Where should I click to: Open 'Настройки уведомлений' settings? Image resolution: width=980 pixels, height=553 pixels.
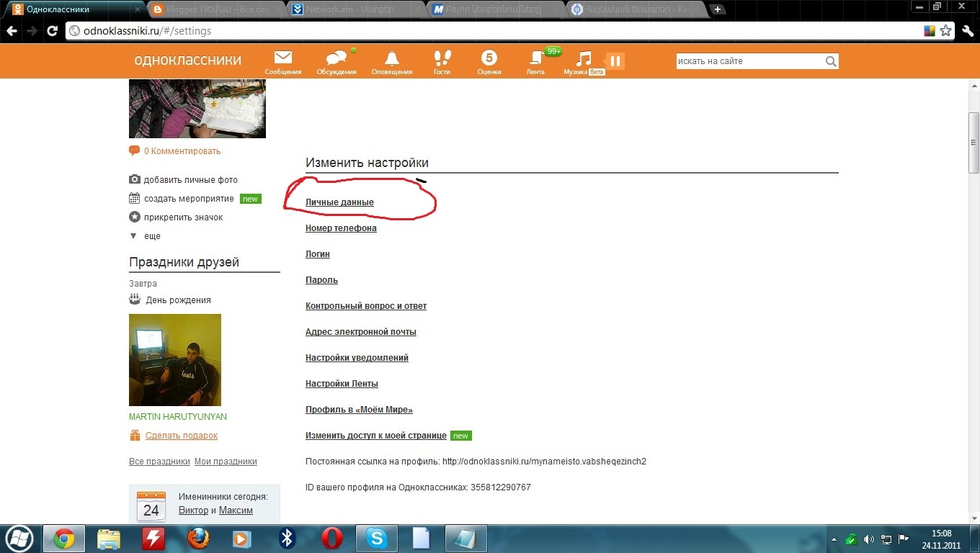click(357, 358)
